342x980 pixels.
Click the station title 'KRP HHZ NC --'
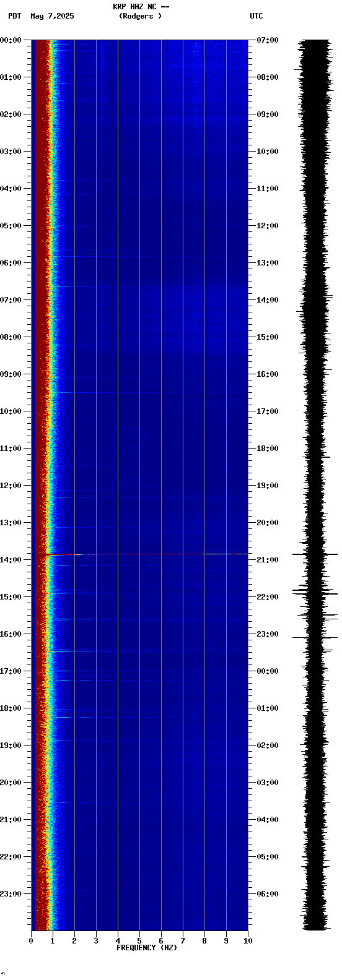[141, 7]
